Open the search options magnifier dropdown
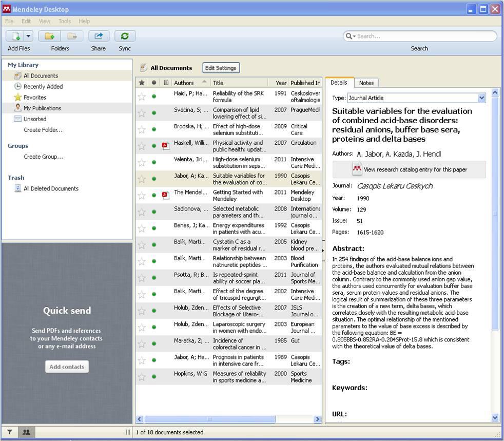Viewport: 504px width, 441px height. tap(351, 36)
